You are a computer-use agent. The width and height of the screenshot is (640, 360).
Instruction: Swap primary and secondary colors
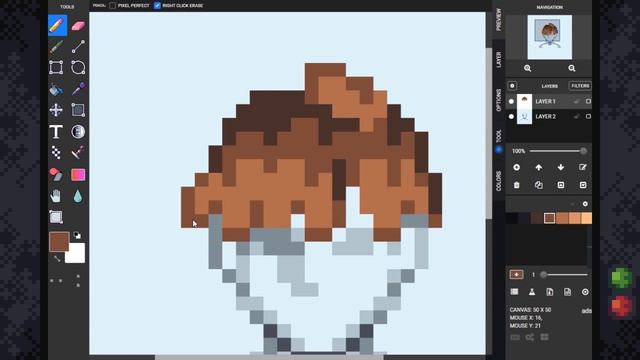point(57,258)
